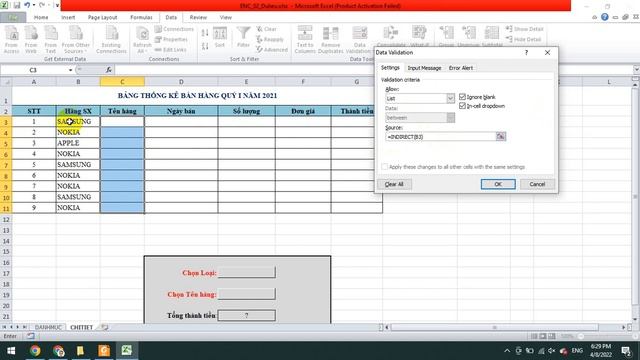Click the Undo icon
The width and height of the screenshot is (640, 360).
click(27, 5)
